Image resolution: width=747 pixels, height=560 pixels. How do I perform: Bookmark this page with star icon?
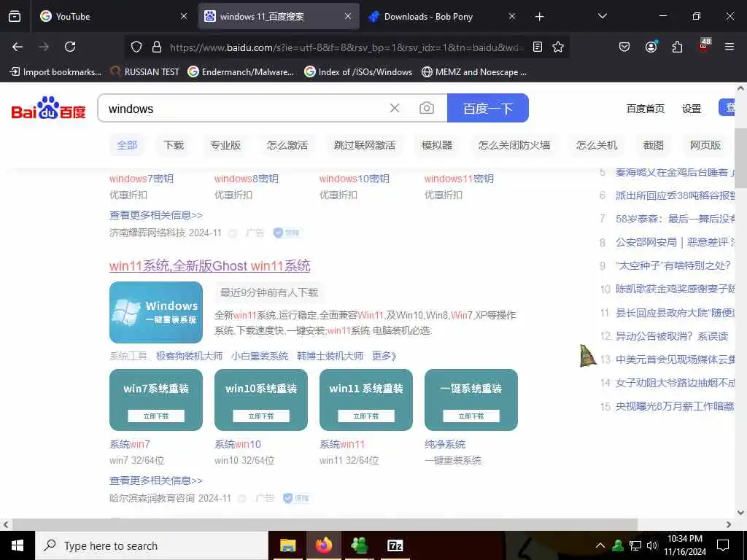558,47
